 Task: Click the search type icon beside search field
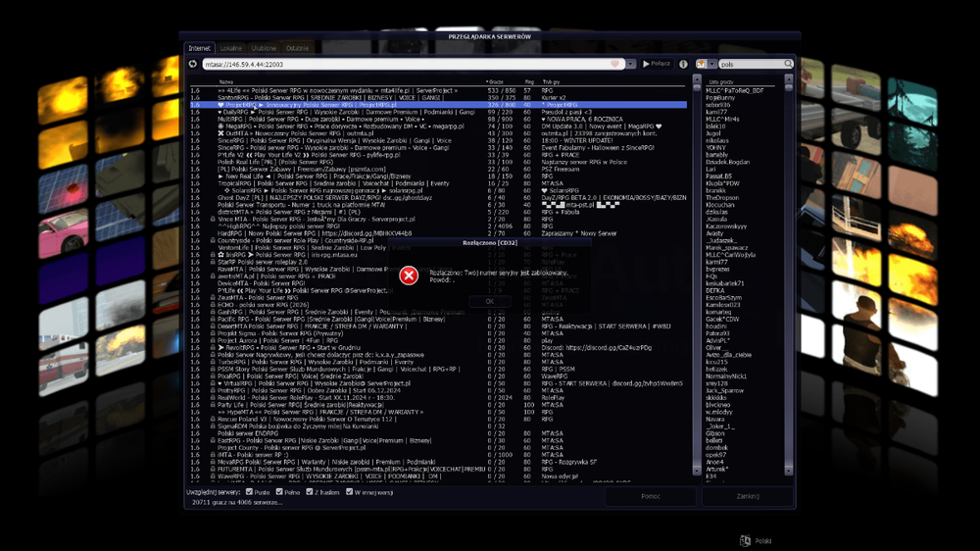click(702, 64)
